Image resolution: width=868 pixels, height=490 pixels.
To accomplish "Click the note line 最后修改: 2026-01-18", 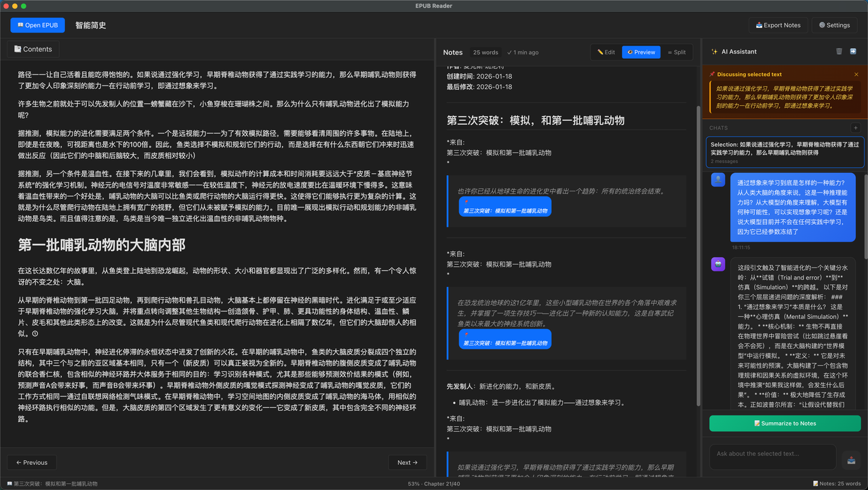I will pyautogui.click(x=479, y=87).
